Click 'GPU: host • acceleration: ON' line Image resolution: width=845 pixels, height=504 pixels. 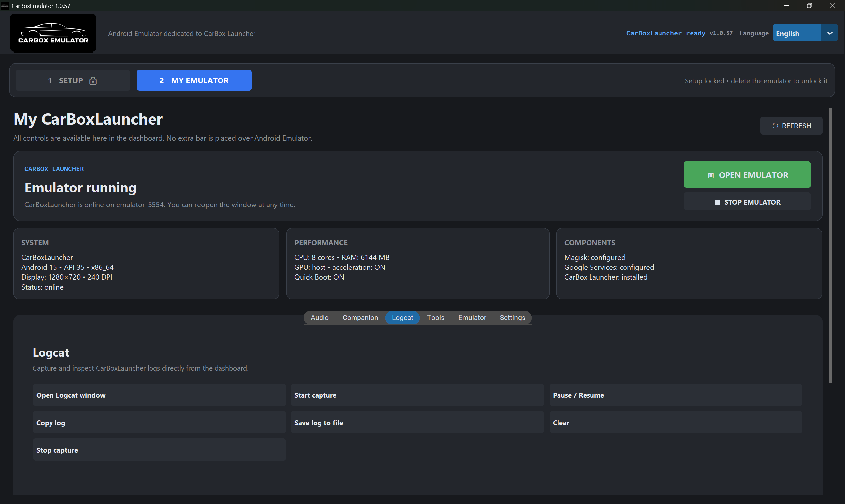339,267
